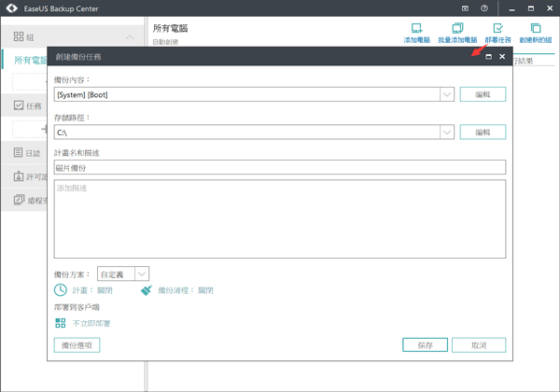Image resolution: width=560 pixels, height=392 pixels.
Task: Open the License icon in sidebar
Action: [19, 176]
